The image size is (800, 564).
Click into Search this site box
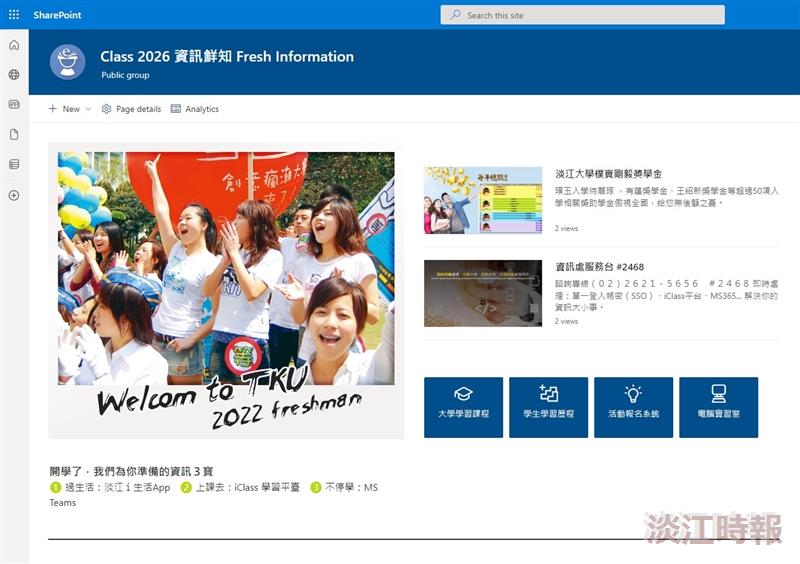click(x=583, y=15)
